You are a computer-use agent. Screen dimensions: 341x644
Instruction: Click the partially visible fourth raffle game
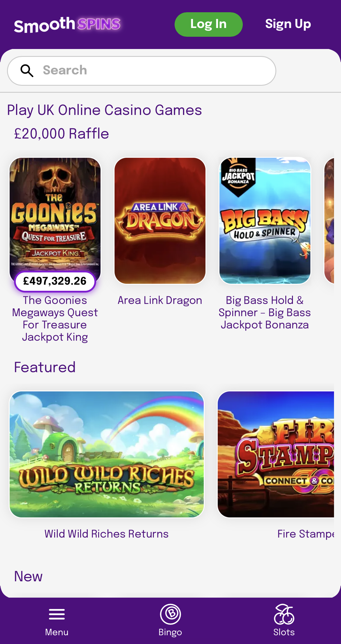(329, 221)
